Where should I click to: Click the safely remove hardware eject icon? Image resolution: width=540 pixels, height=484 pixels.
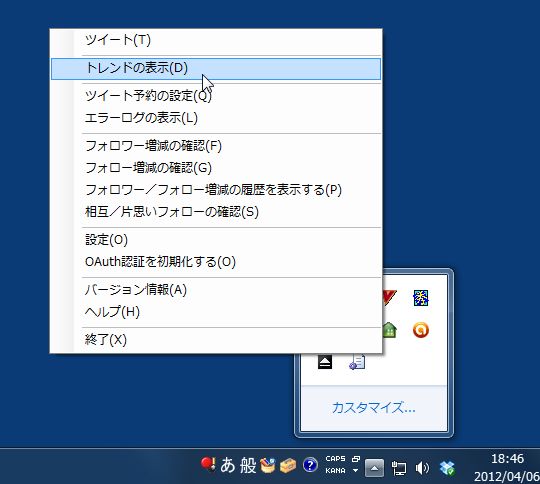(x=325, y=362)
